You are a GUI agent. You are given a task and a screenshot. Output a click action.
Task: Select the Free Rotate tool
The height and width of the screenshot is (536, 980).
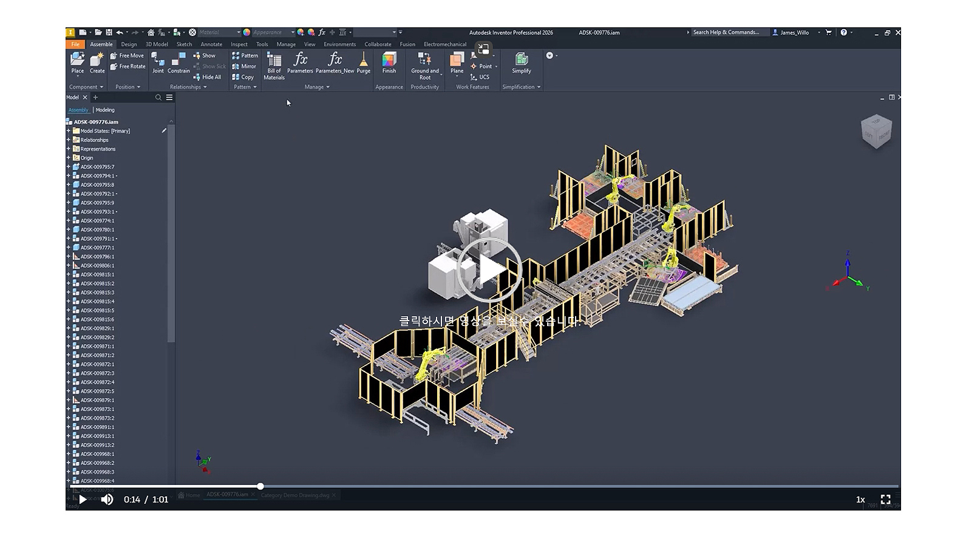coord(128,66)
